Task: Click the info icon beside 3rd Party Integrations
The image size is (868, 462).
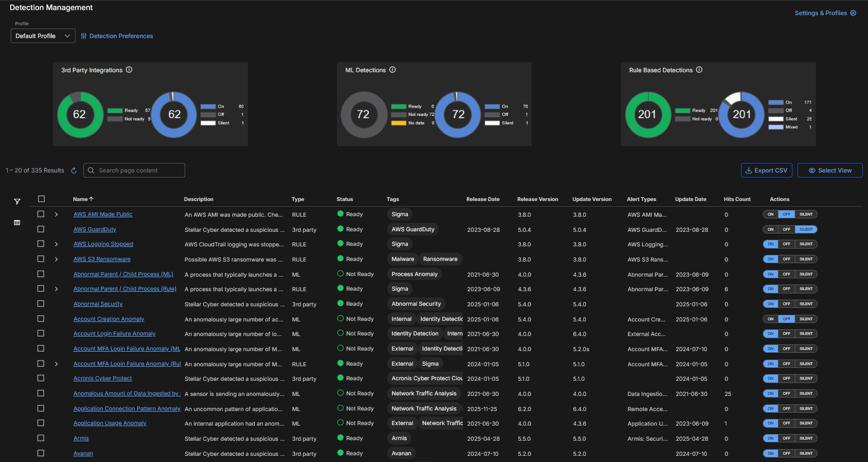Action: (129, 70)
